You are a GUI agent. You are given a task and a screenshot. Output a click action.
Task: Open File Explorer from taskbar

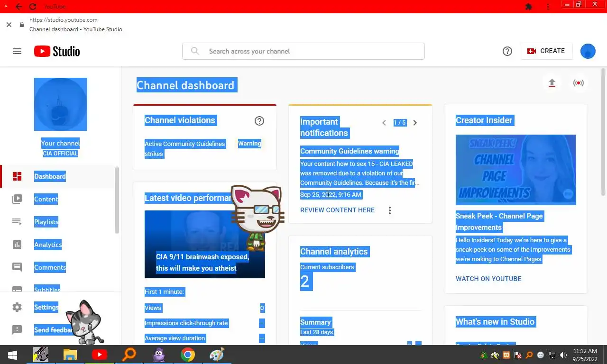pos(70,355)
